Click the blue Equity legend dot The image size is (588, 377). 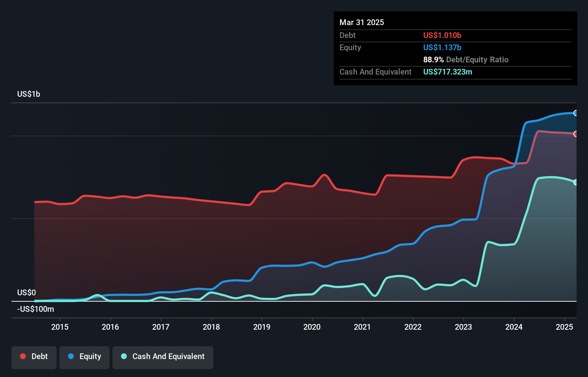click(x=71, y=356)
